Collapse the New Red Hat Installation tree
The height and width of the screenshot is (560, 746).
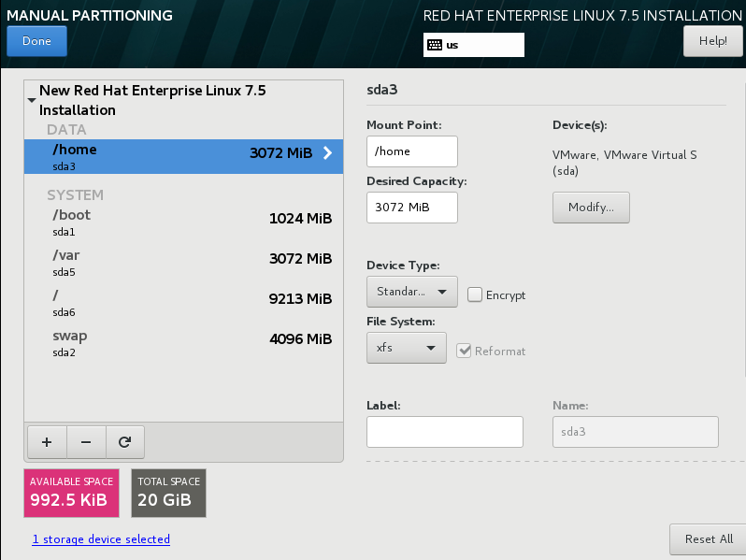pyautogui.click(x=32, y=100)
